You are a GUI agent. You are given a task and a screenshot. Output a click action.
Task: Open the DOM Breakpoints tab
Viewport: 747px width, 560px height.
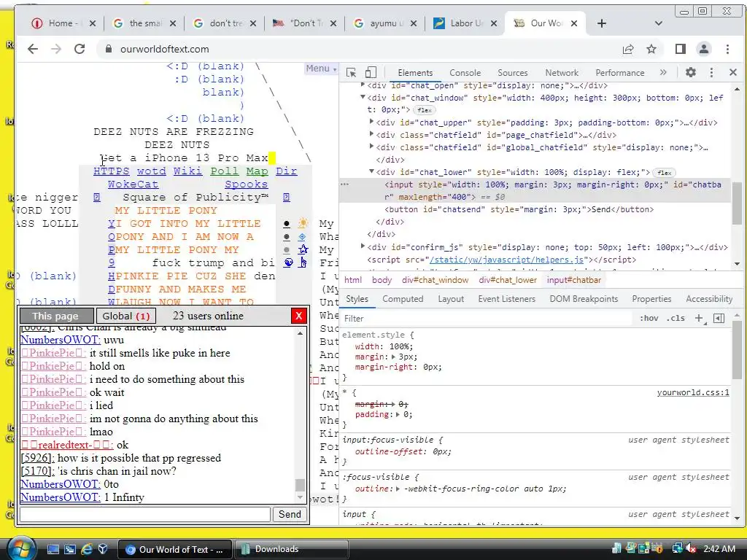pos(584,299)
